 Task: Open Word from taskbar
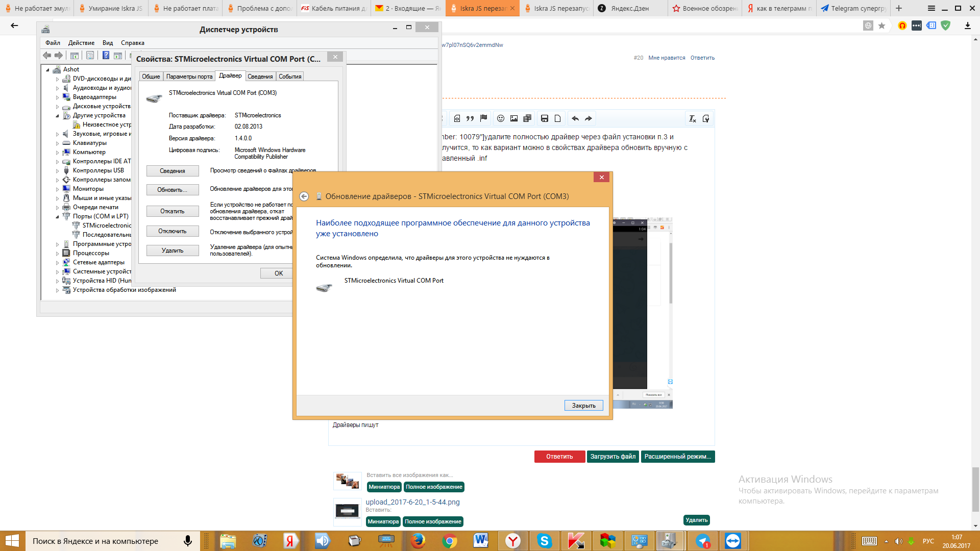[481, 541]
